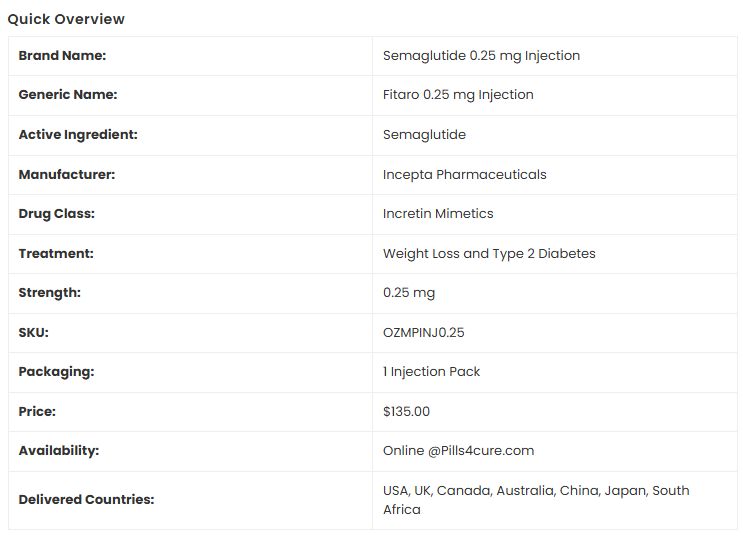Click the Packaging row label
743x536 pixels.
[x=56, y=372]
